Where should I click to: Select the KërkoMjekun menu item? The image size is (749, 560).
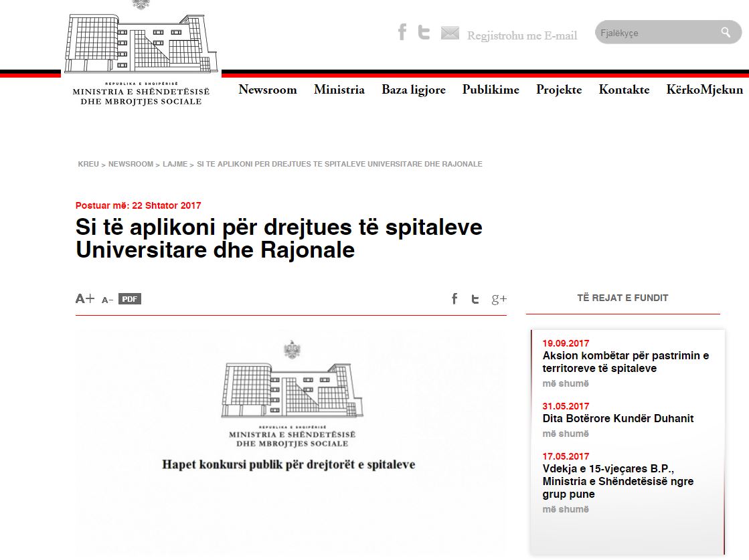pyautogui.click(x=704, y=90)
